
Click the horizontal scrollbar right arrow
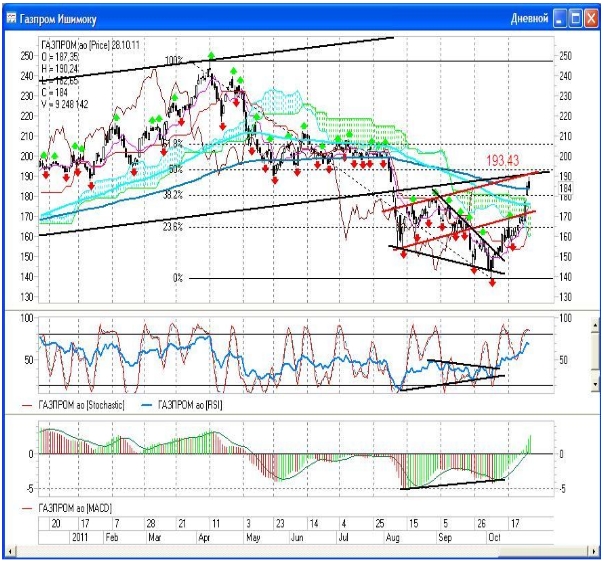594,552
